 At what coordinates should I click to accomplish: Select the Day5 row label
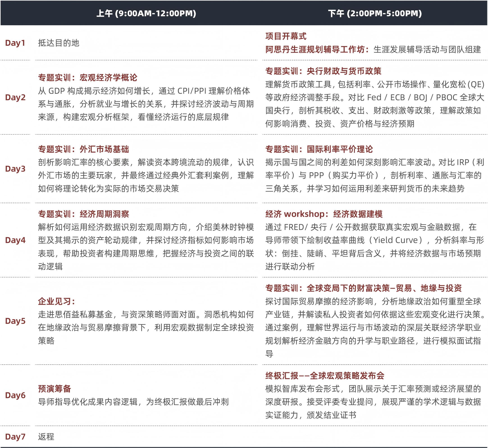pyautogui.click(x=15, y=321)
